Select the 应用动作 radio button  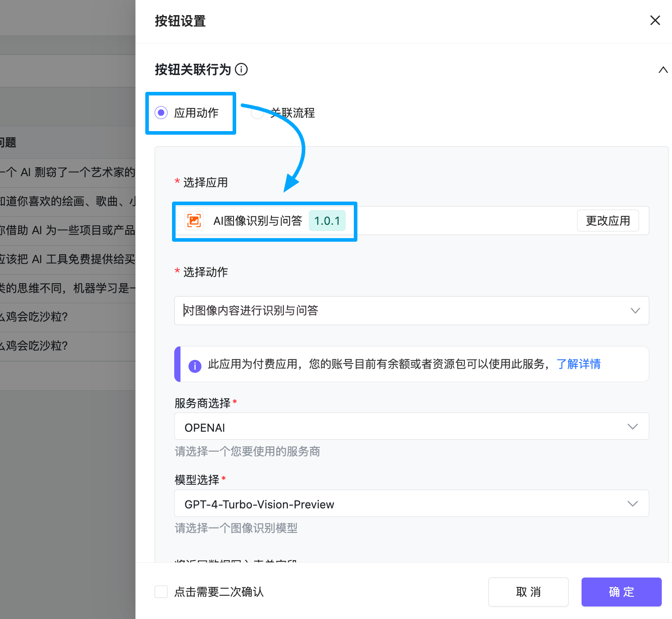(x=161, y=113)
